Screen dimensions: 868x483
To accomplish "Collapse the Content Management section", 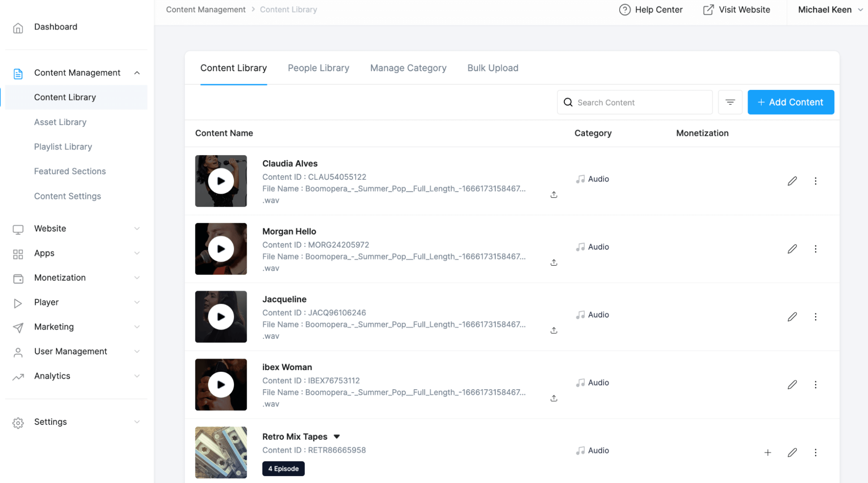I will point(137,73).
